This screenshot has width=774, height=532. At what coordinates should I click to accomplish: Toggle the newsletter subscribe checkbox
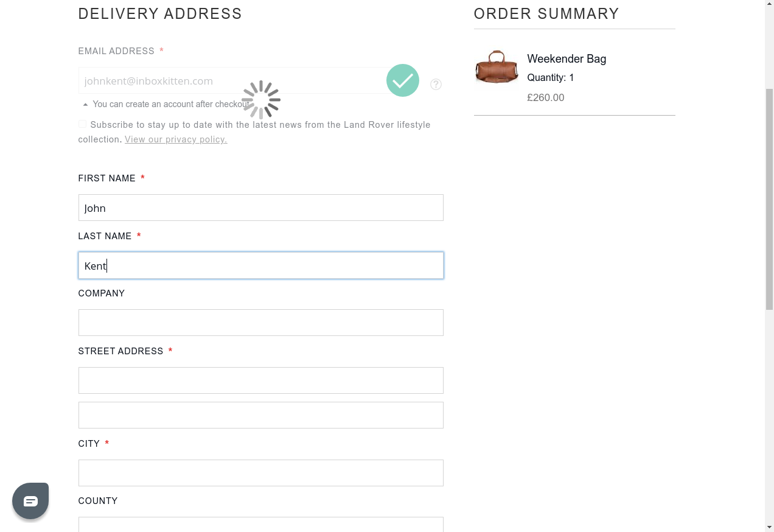[82, 124]
